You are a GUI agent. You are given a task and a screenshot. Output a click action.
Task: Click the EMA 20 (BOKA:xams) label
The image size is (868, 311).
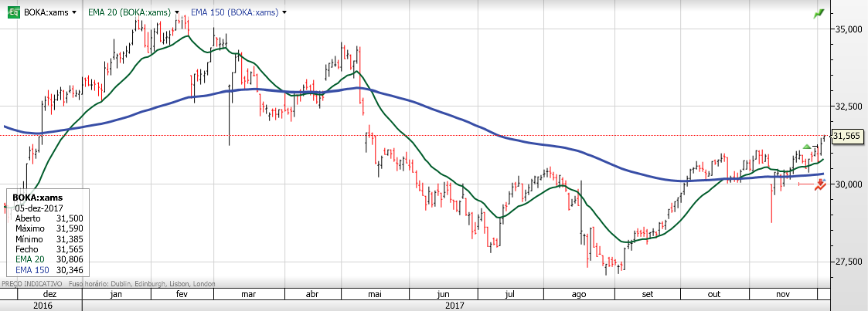coord(130,12)
